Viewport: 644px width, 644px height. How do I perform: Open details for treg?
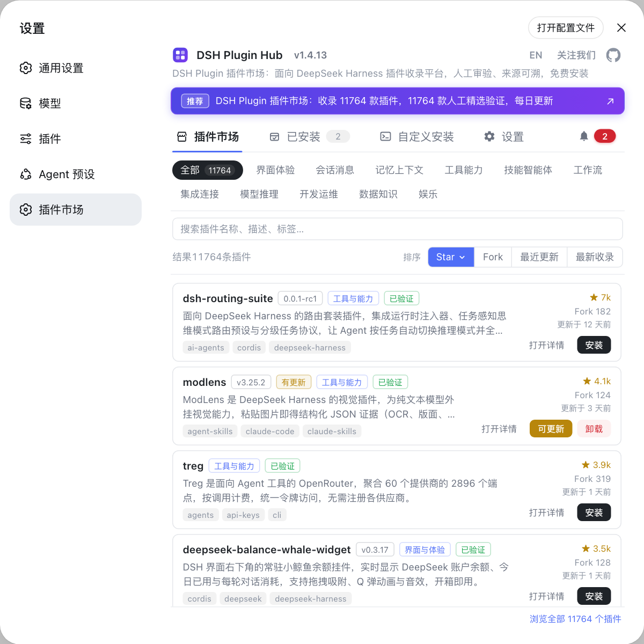pos(546,513)
